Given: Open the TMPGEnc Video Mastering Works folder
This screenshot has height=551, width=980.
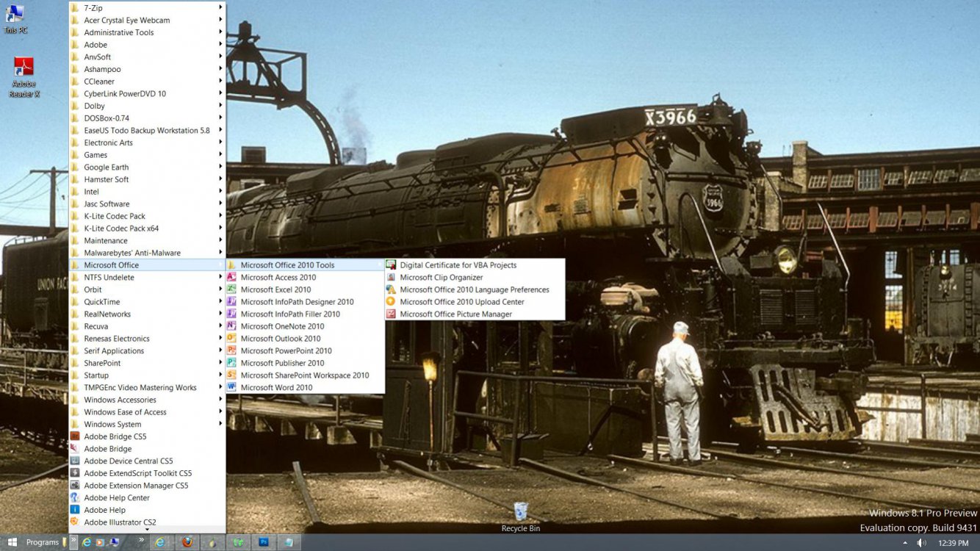Looking at the screenshot, I should point(147,387).
